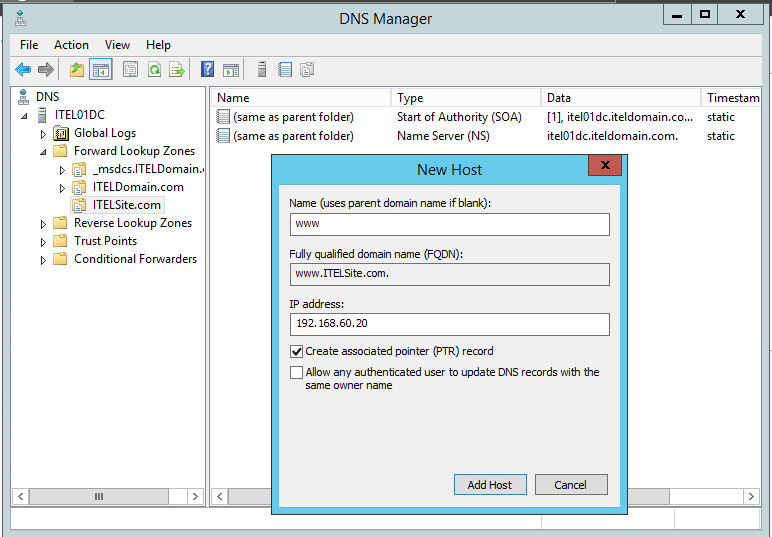Click the IP address field
Screen dimensions: 772x537
(x=450, y=324)
